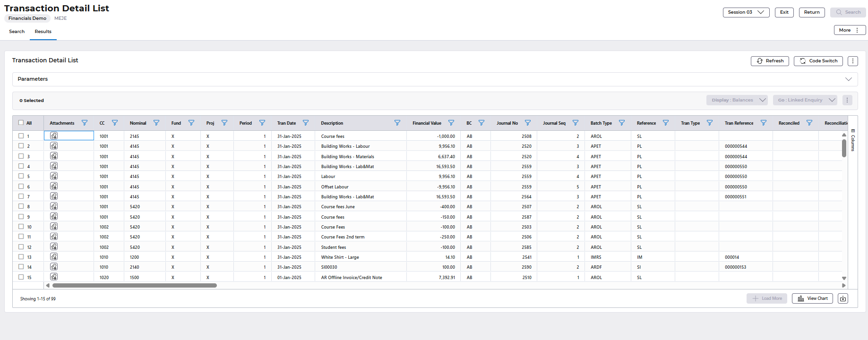Select the checkbox for row 4

[21, 166]
